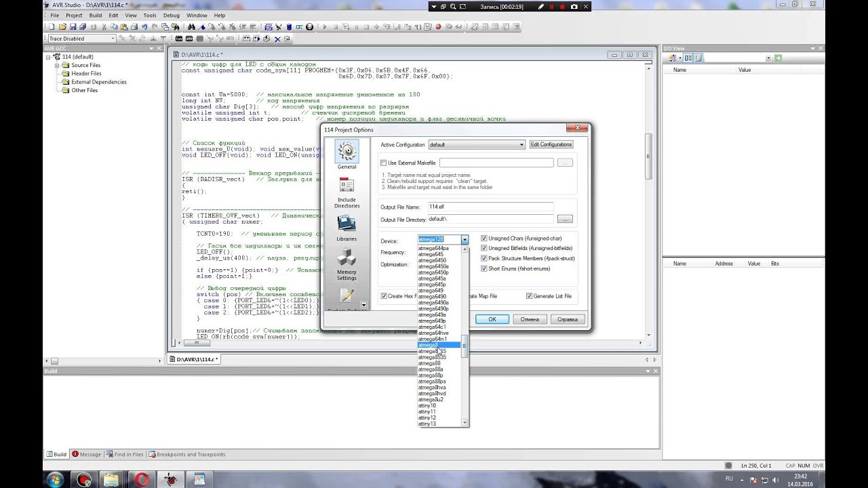868x488 pixels.
Task: Toggle Generate List File checkbox
Action: [x=529, y=296]
